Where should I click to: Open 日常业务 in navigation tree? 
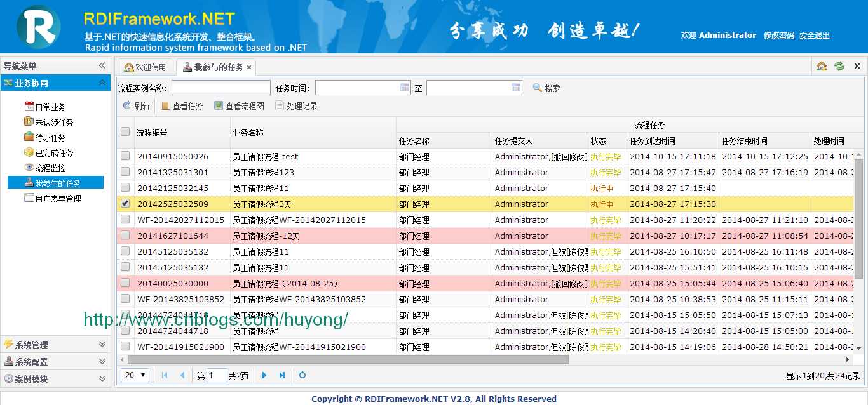(50, 107)
